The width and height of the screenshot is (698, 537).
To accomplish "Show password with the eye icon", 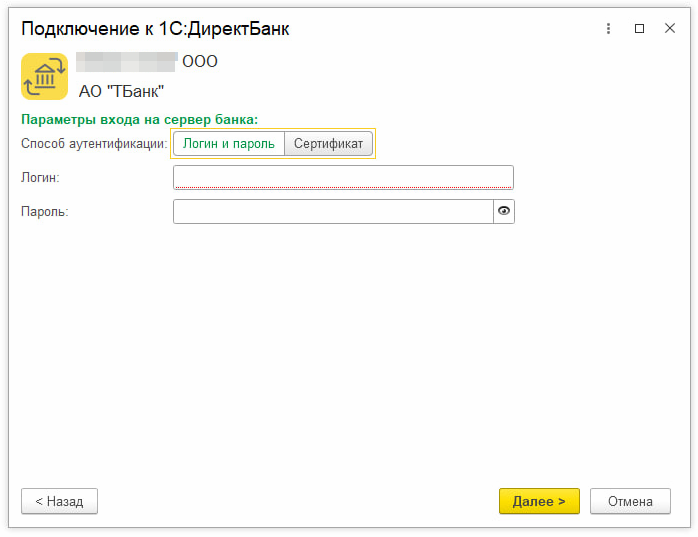I will [x=504, y=211].
